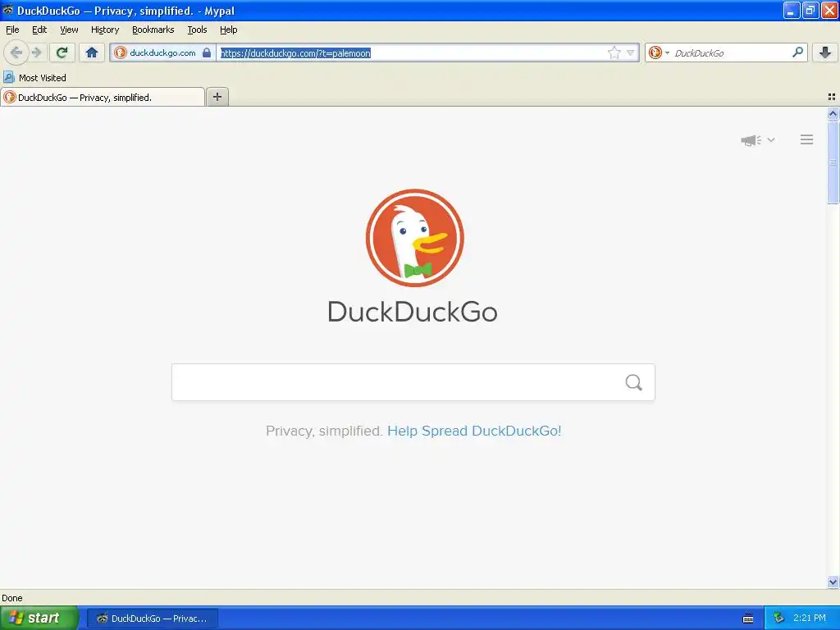
Task: Click the main DuckDuckGo search box
Action: [x=413, y=382]
